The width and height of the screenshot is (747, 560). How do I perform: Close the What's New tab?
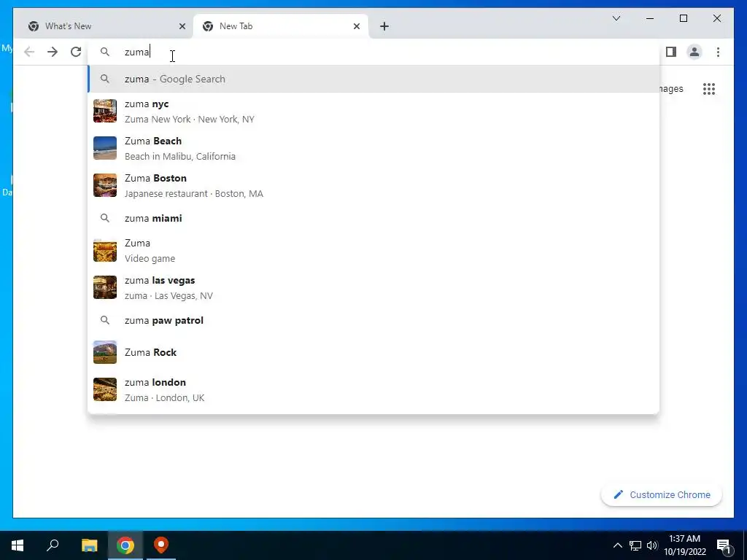pyautogui.click(x=182, y=26)
